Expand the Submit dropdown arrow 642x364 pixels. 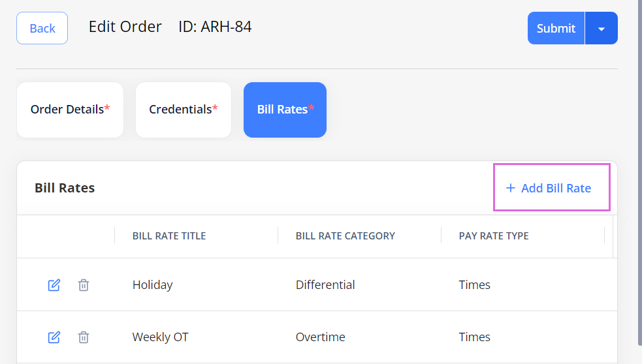click(602, 28)
